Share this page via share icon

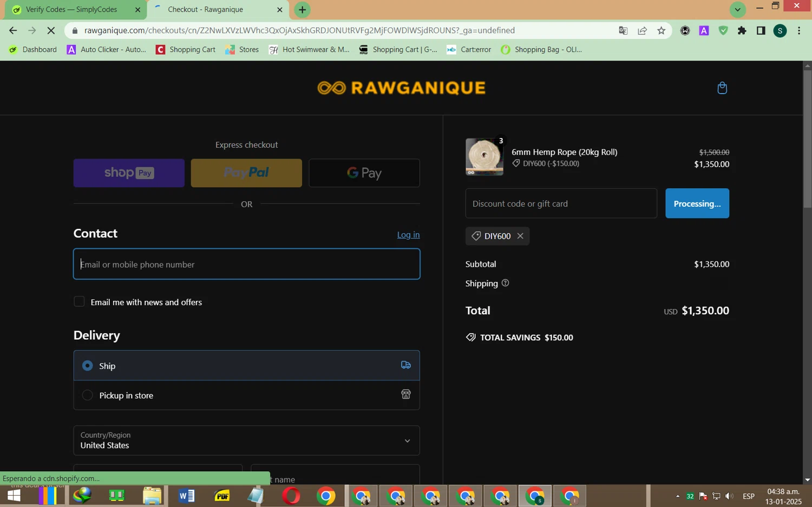(x=642, y=30)
